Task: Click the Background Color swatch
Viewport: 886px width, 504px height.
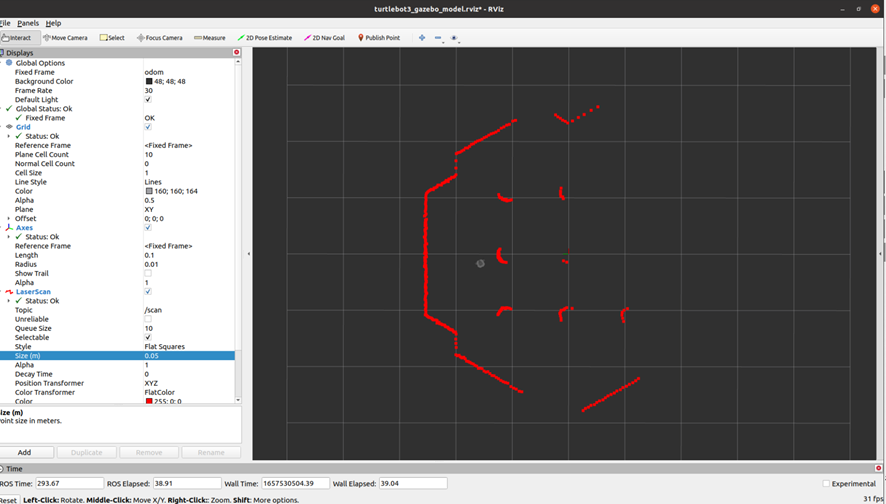Action: pos(149,82)
